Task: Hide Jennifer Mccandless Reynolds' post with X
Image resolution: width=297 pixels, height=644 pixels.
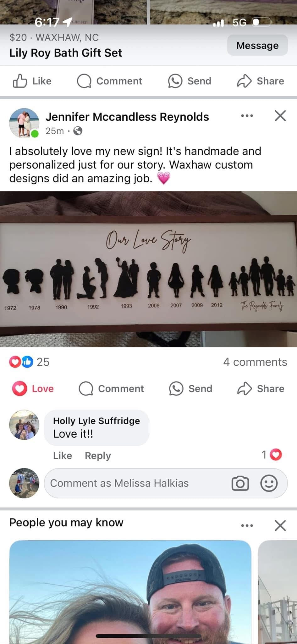Action: tap(280, 116)
